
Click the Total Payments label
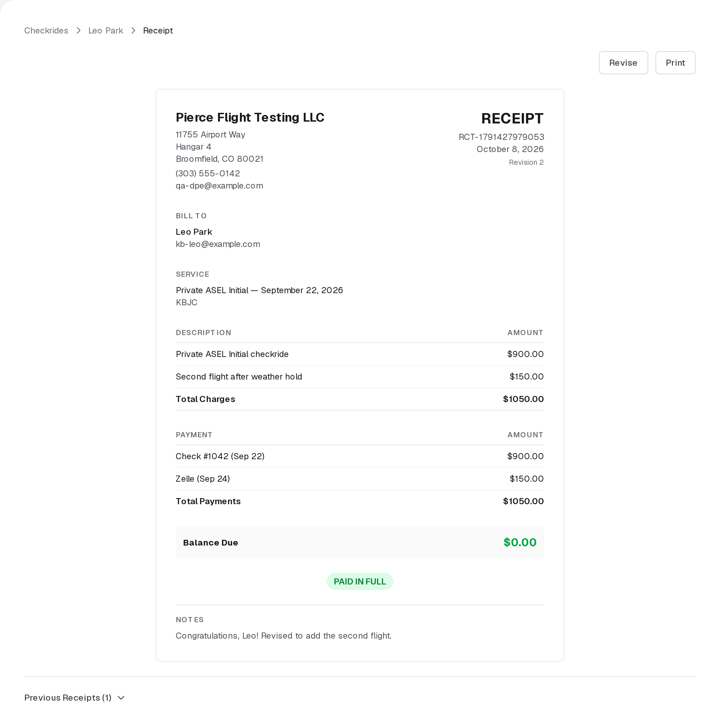tap(208, 501)
